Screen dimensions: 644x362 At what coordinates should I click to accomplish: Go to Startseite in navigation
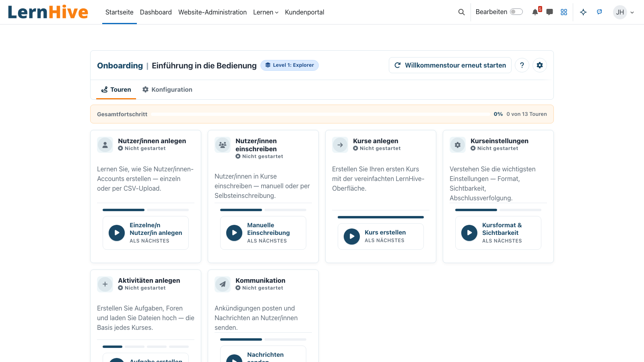(x=120, y=12)
